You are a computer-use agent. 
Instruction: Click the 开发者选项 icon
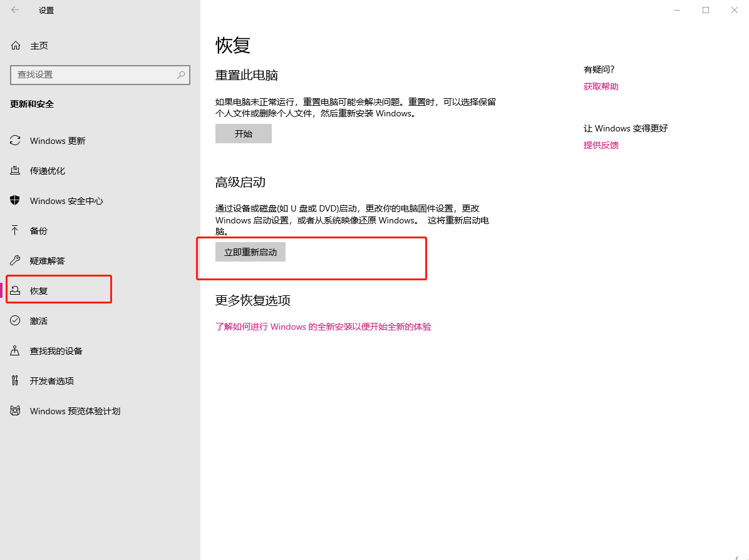[15, 381]
